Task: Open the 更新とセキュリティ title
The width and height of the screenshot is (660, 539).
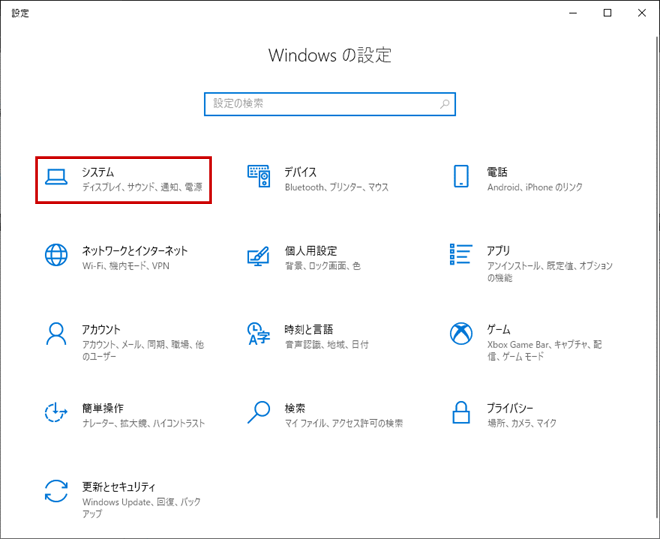Action: click(119, 487)
